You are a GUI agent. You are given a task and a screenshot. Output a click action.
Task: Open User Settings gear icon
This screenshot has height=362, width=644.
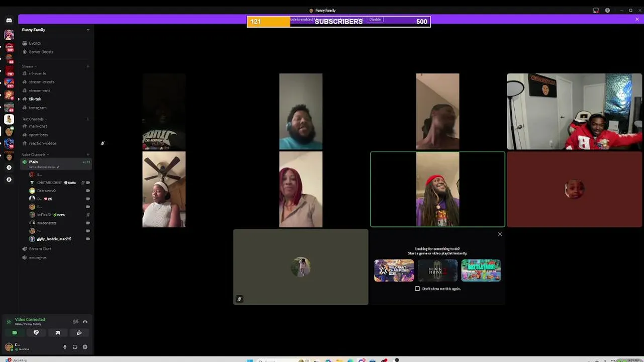[x=85, y=347]
